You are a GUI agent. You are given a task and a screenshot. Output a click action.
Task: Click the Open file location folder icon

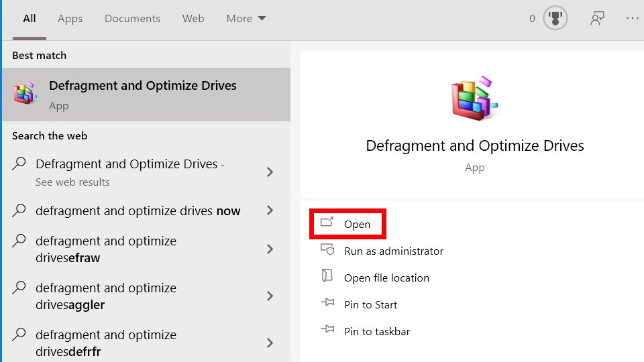pyautogui.click(x=327, y=277)
